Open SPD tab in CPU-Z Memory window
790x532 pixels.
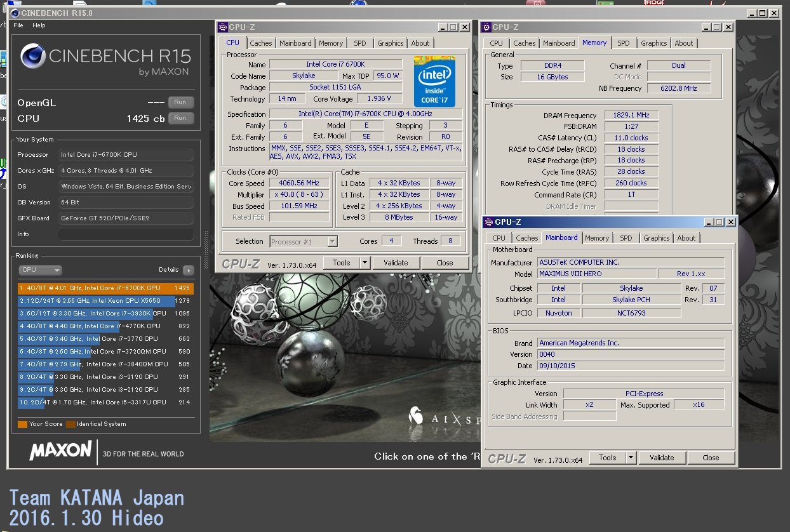(624, 43)
